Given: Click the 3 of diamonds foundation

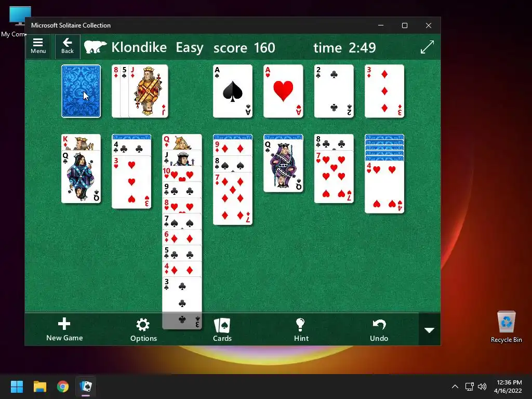Looking at the screenshot, I should coord(384,91).
